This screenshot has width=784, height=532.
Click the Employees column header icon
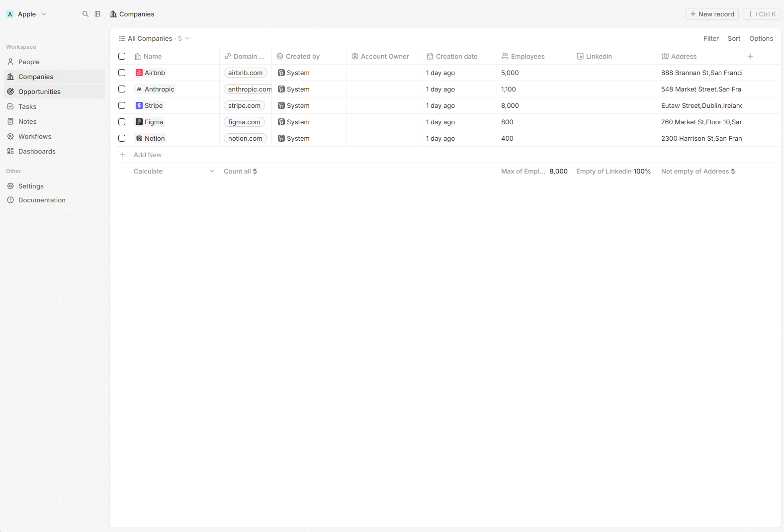(505, 56)
